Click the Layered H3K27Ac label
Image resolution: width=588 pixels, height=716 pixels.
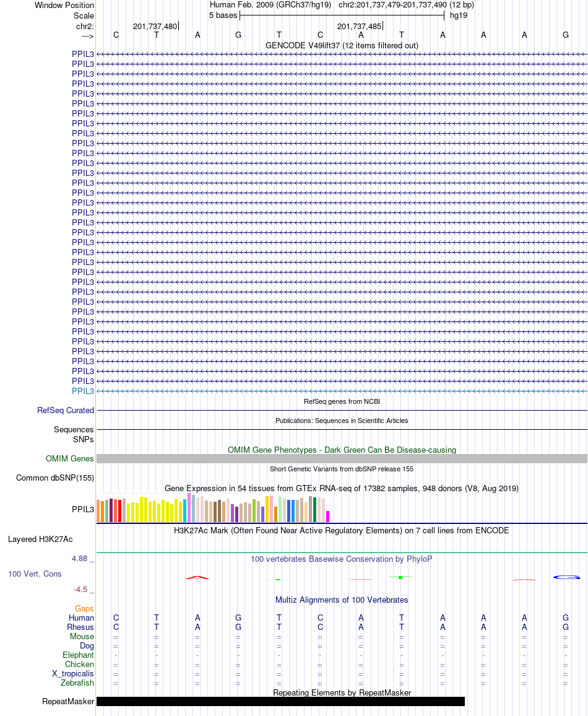coord(40,539)
